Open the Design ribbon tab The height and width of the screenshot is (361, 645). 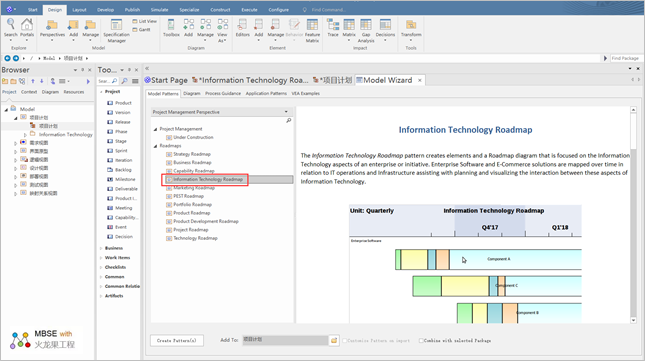point(55,9)
